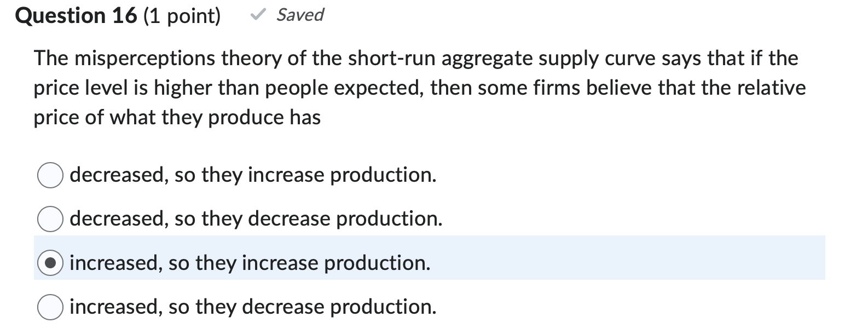Click the "Question 16" heading
868x334 pixels.
[x=76, y=15]
